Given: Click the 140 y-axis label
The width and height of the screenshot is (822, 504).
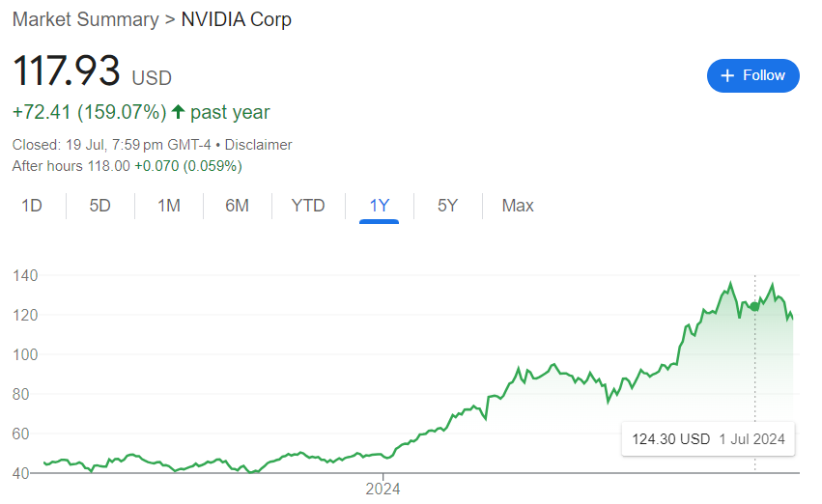Looking at the screenshot, I should tap(26, 276).
